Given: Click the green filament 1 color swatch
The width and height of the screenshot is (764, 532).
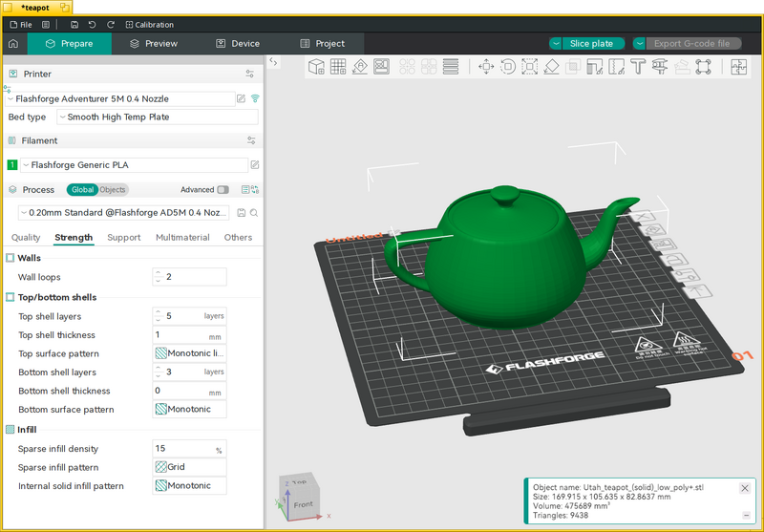Looking at the screenshot, I should (x=12, y=165).
